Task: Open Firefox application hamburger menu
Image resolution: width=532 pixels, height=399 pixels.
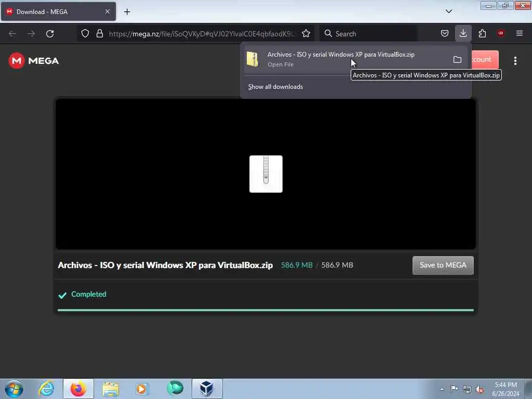Action: coord(520,33)
